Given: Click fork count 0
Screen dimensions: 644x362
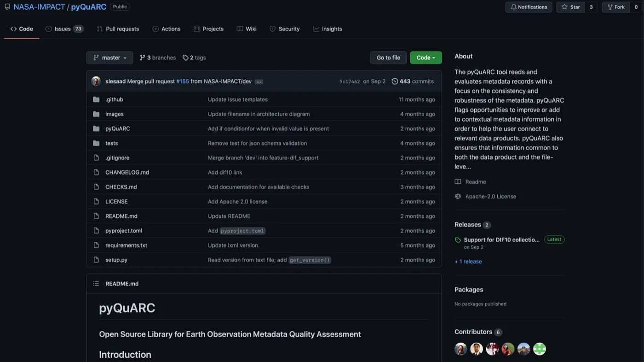Looking at the screenshot, I should tap(636, 7).
